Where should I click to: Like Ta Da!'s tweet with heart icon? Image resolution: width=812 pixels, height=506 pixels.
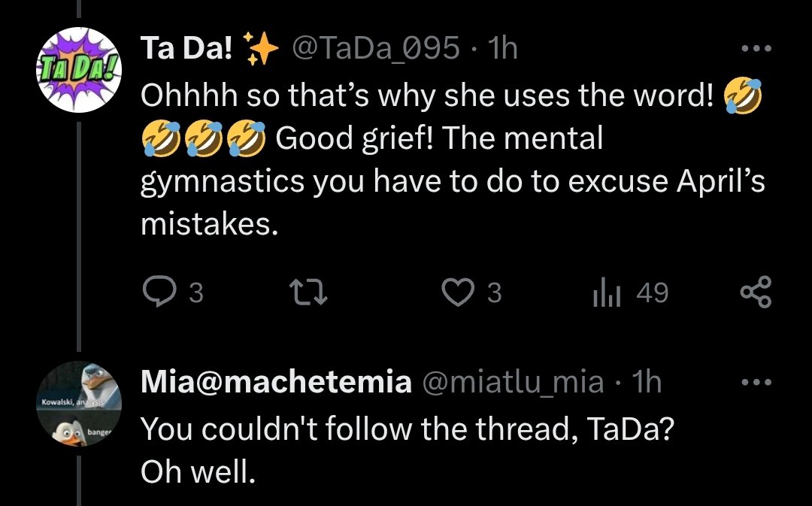tap(458, 292)
